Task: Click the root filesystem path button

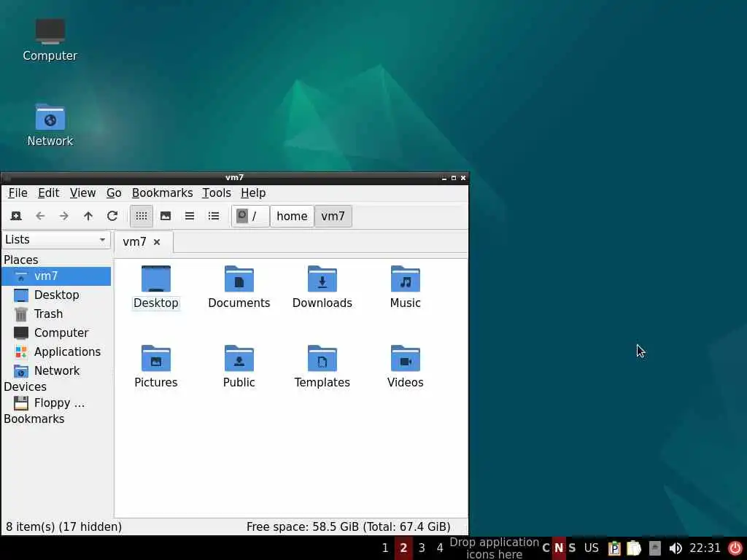Action: click(251, 216)
